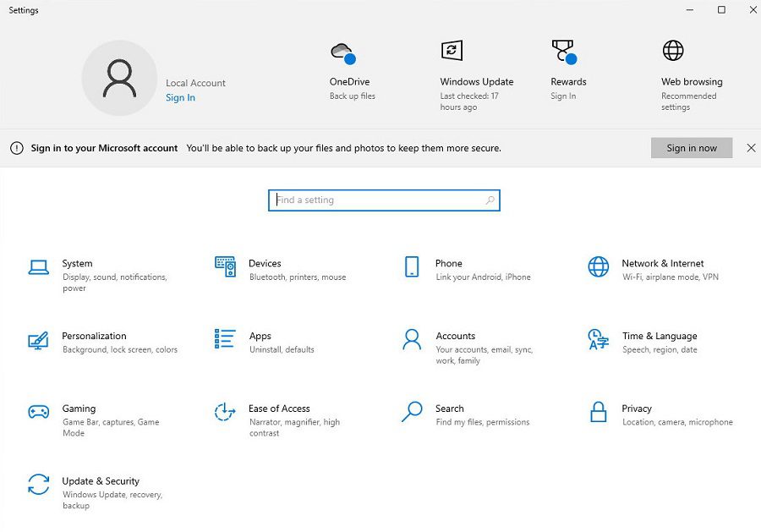Open the Personalization paintbrush icon
The height and width of the screenshot is (532, 761).
[x=38, y=340]
